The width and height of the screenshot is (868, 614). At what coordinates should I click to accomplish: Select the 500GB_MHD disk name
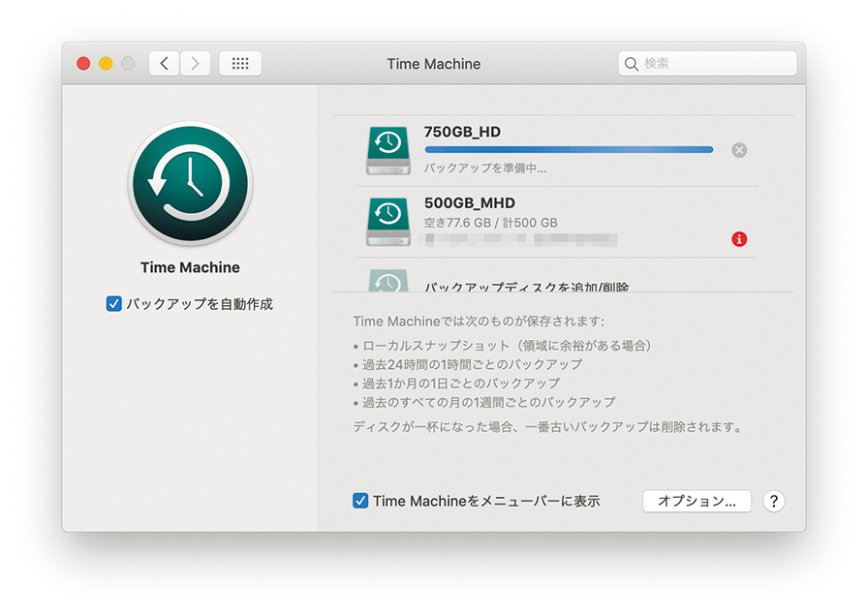pos(470,203)
